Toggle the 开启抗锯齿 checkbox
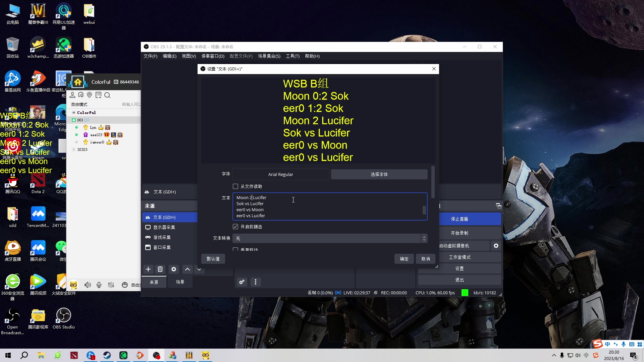The width and height of the screenshot is (644, 362). point(235,227)
